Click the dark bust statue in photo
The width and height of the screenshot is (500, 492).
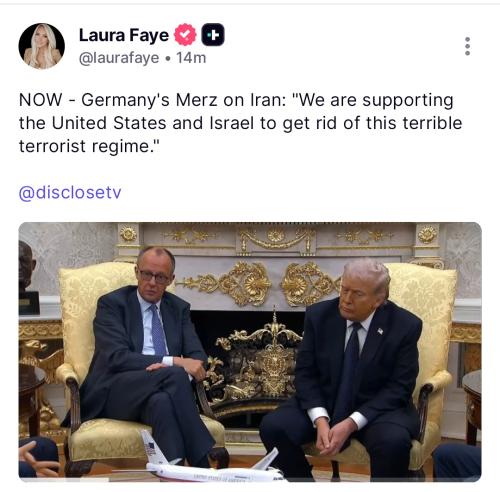coord(28,278)
